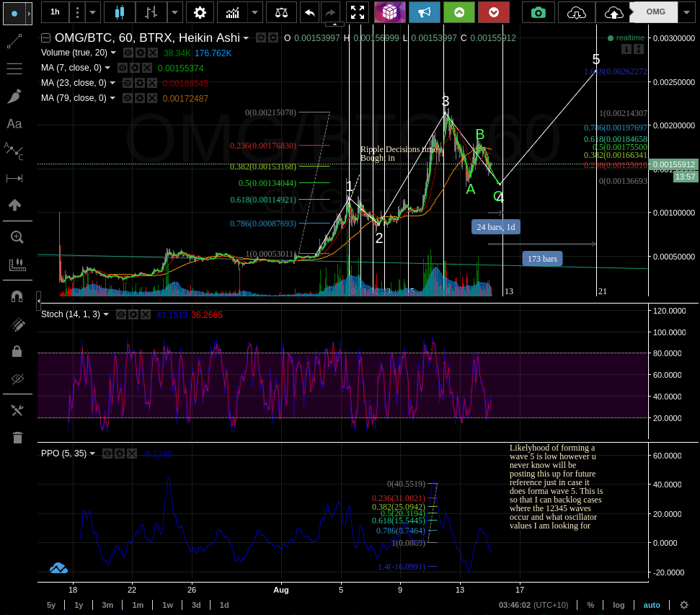700x615 pixels.
Task: Undo the last chart action
Action: point(309,12)
